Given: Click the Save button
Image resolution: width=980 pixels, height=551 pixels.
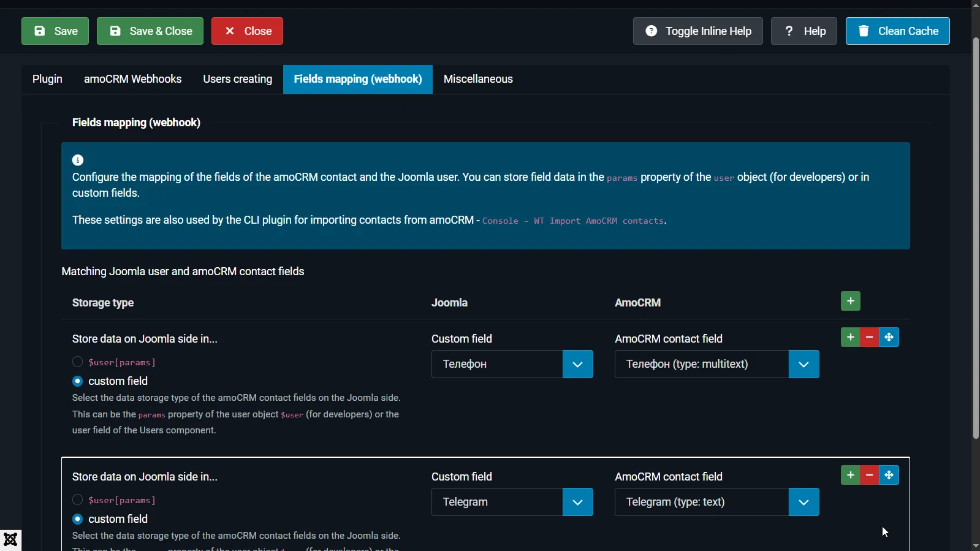Looking at the screenshot, I should (55, 31).
